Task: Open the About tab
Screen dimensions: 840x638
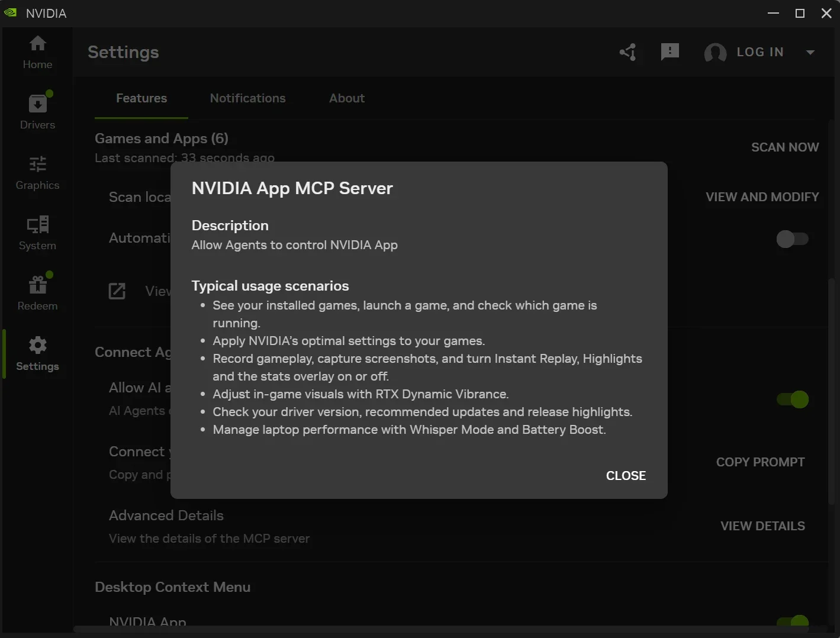Action: (347, 98)
